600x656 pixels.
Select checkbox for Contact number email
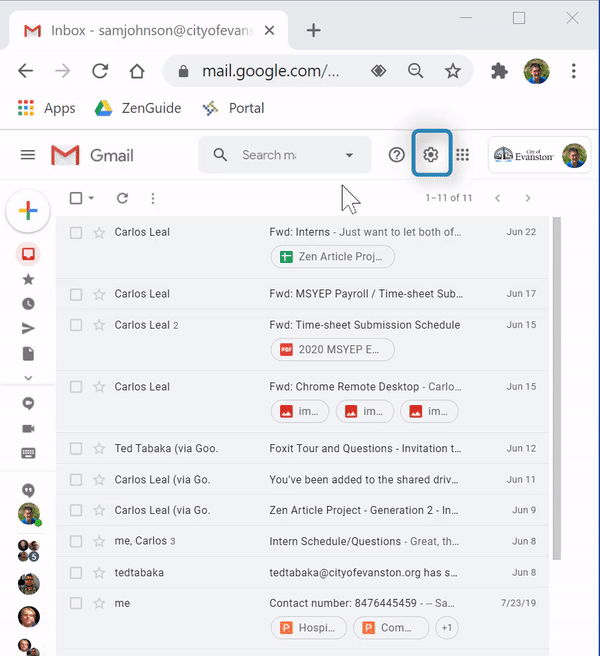[x=76, y=603]
